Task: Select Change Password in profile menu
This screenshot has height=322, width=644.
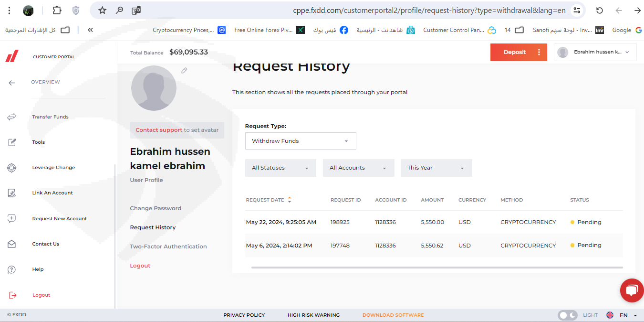Action: [156, 208]
